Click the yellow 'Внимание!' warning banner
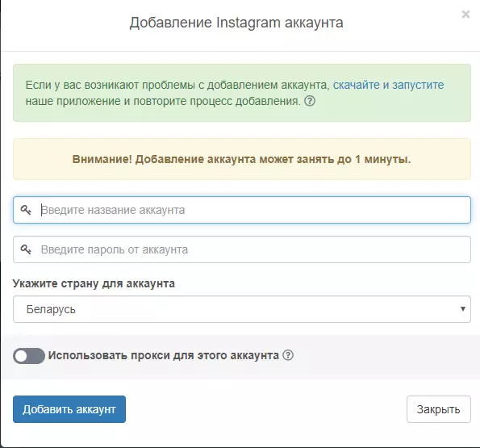 click(x=242, y=159)
